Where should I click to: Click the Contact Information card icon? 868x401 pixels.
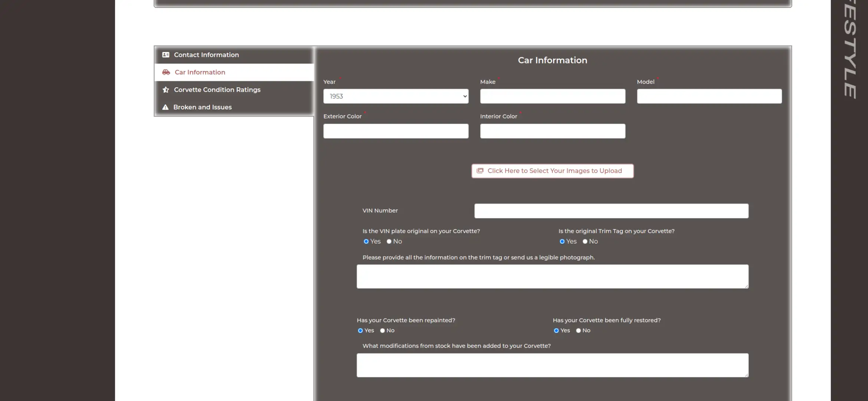point(166,55)
